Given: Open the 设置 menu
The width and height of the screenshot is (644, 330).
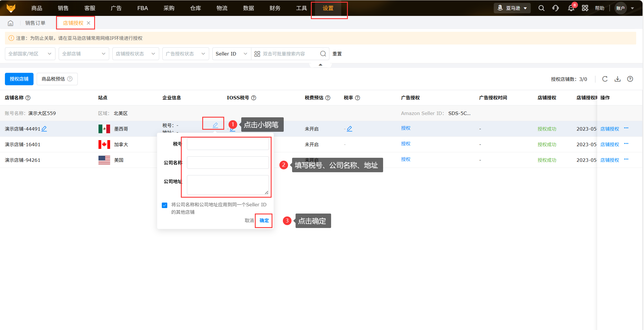Looking at the screenshot, I should click(x=328, y=8).
